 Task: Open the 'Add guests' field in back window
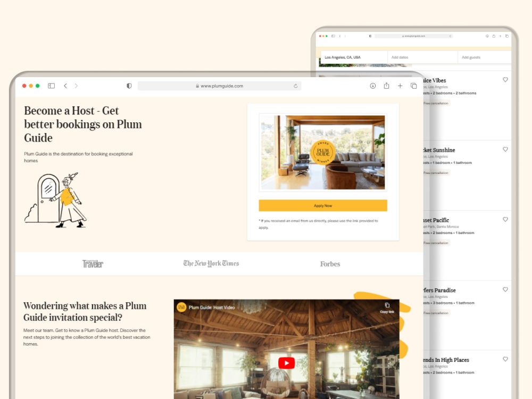485,57
